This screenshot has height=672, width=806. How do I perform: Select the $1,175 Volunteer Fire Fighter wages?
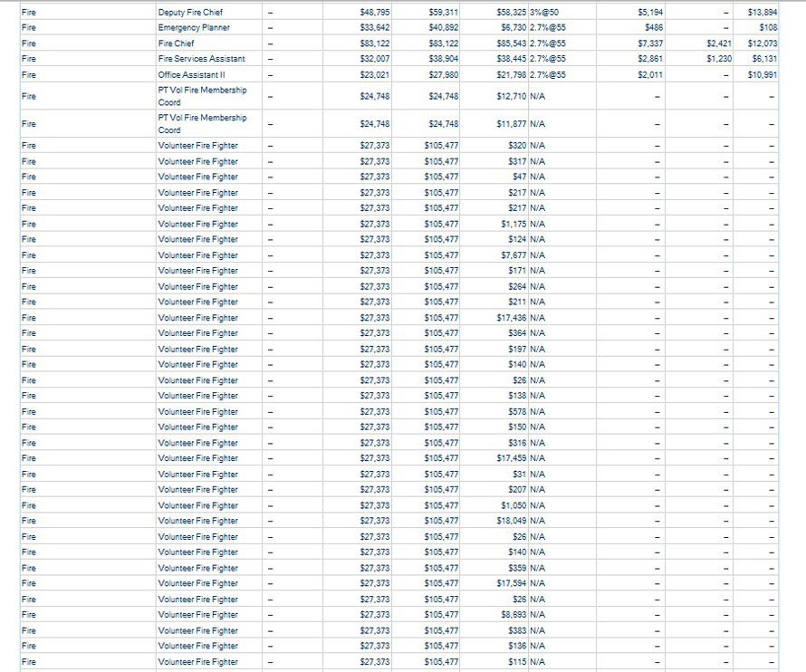[x=513, y=225]
